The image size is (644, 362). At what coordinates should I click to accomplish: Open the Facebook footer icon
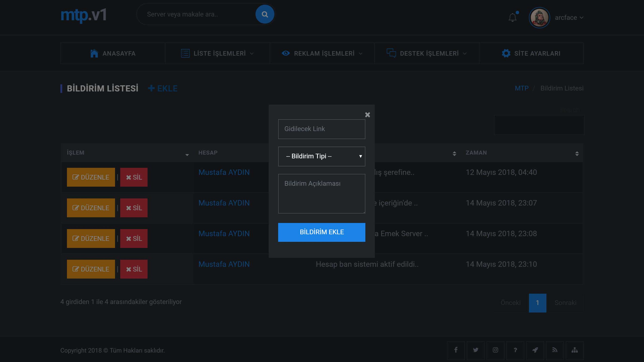[x=456, y=350]
